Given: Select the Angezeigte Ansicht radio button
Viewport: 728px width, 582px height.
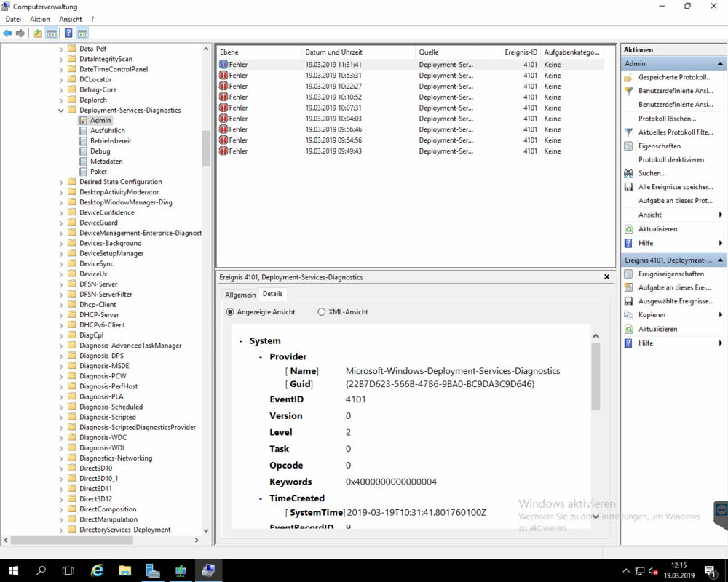Looking at the screenshot, I should [230, 312].
